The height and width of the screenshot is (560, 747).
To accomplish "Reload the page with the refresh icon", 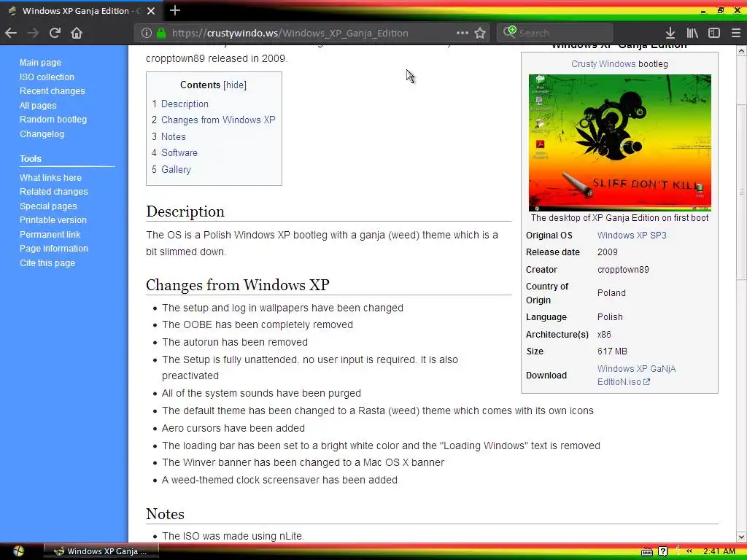I will pyautogui.click(x=55, y=33).
